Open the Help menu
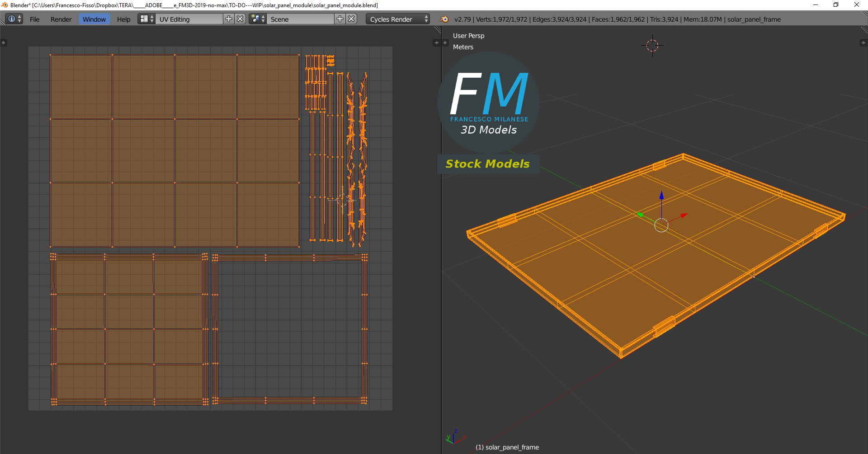 [123, 19]
